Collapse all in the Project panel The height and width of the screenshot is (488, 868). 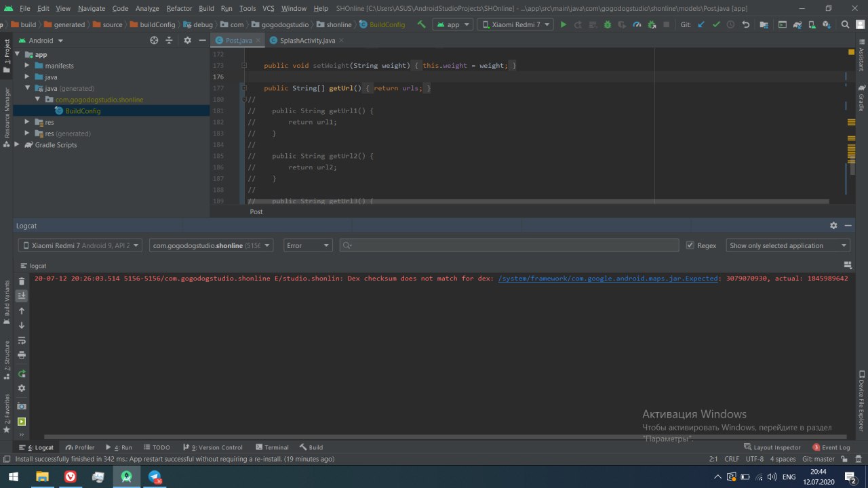(x=170, y=40)
